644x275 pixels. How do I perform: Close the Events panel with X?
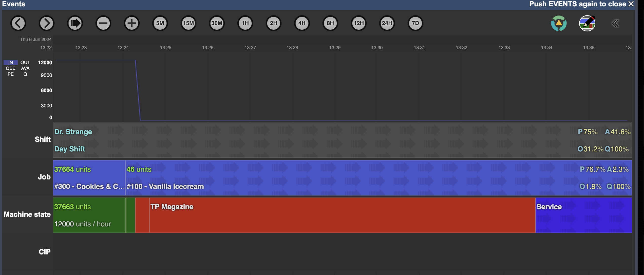[x=631, y=4]
